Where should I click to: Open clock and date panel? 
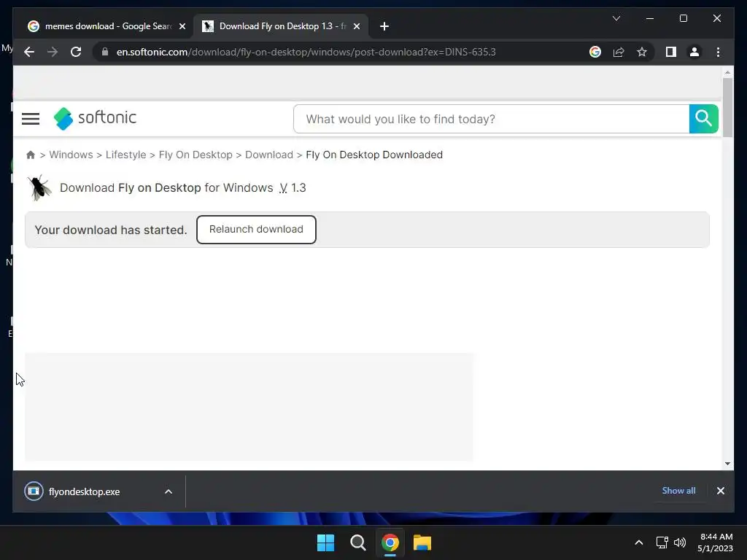(x=715, y=542)
